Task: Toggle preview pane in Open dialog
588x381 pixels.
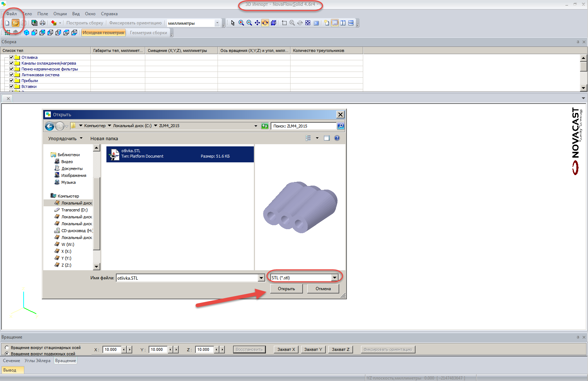Action: coord(327,138)
